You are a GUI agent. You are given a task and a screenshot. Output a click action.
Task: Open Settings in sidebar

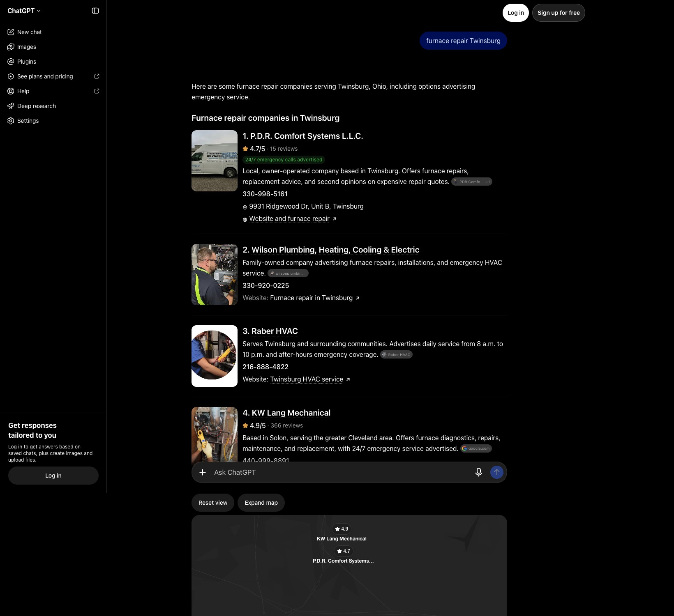click(53, 121)
